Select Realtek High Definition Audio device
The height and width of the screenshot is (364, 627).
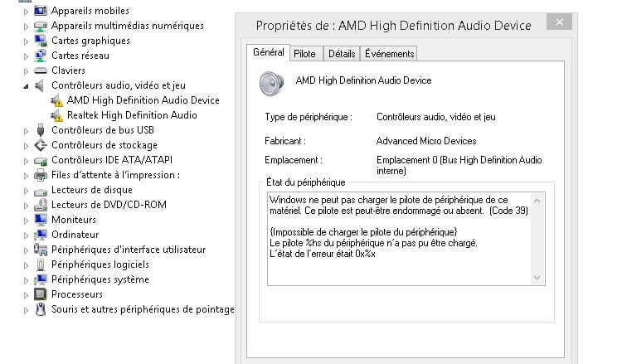(132, 115)
